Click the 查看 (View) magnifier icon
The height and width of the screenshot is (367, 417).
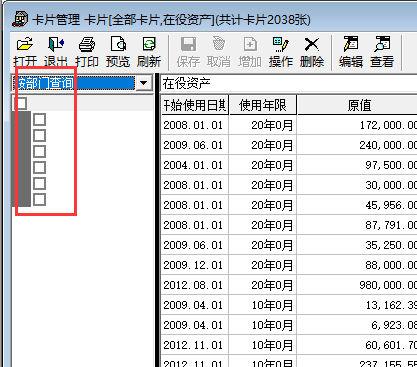click(x=382, y=44)
